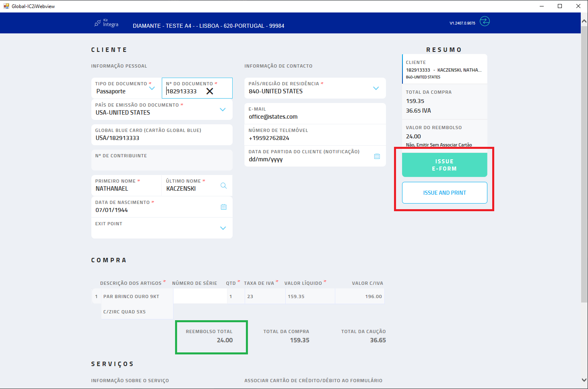This screenshot has width=588, height=389.
Task: Click the E-mail input field
Action: coord(314,117)
